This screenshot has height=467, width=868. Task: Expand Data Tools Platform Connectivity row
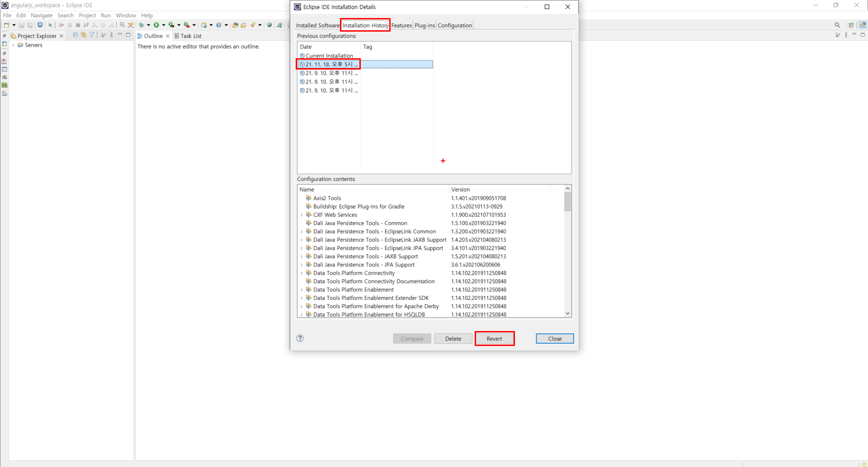pos(302,273)
